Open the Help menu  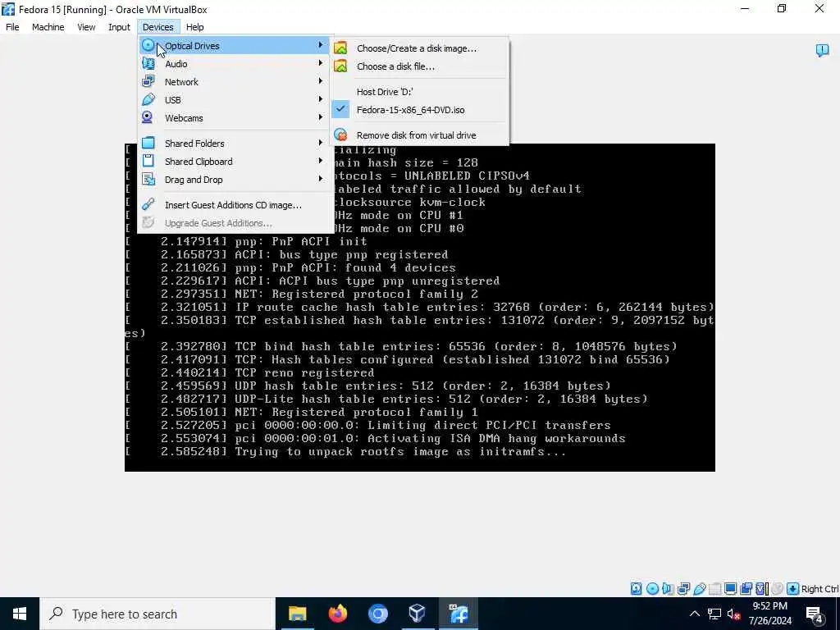tap(194, 27)
